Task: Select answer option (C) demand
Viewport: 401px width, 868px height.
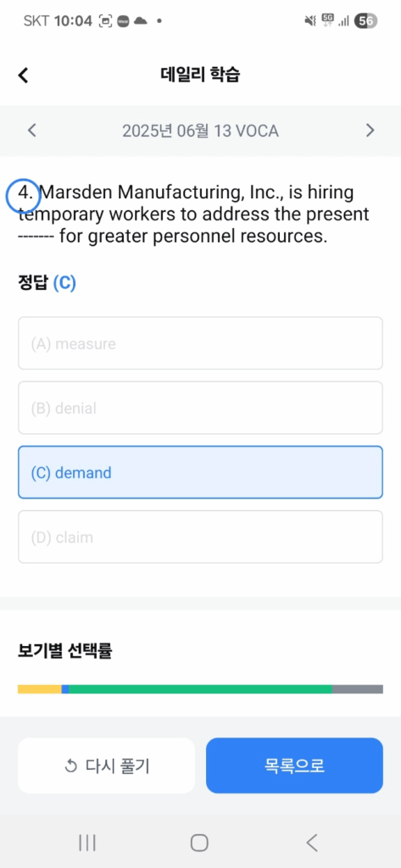Action: click(x=200, y=472)
